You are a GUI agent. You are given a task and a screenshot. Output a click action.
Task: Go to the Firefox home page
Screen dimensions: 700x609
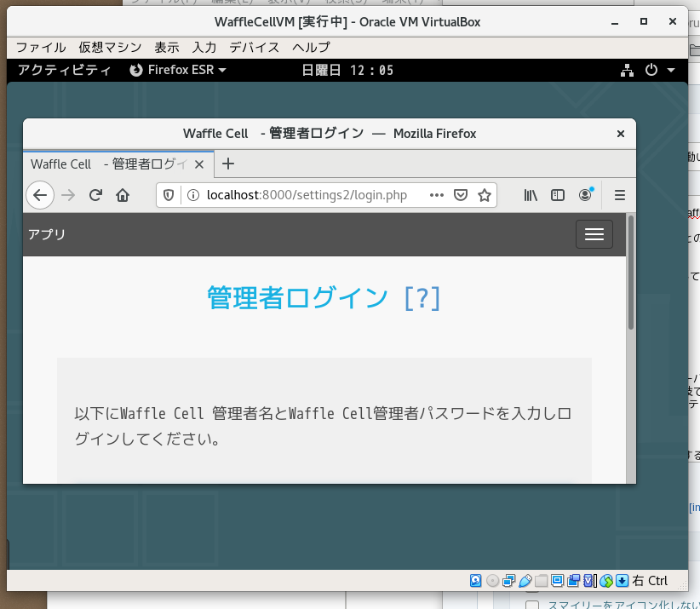click(123, 195)
